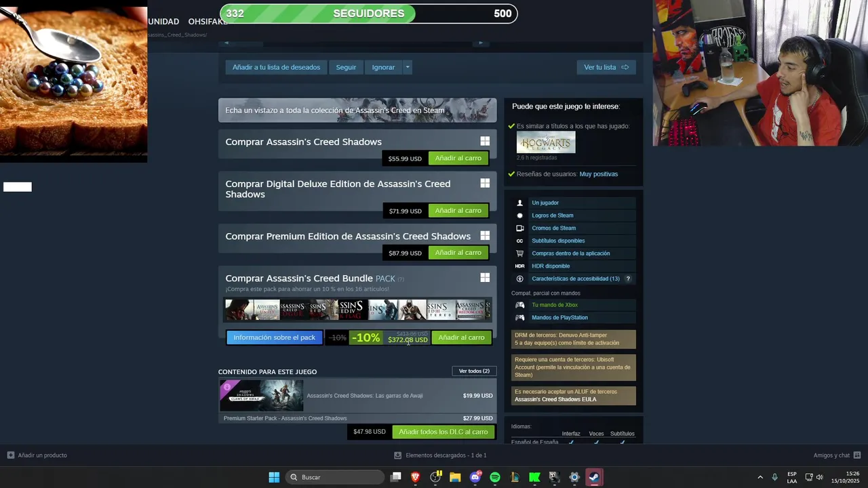Image resolution: width=868 pixels, height=488 pixels.
Task: Click the Xbox controller icon
Action: [519, 305]
